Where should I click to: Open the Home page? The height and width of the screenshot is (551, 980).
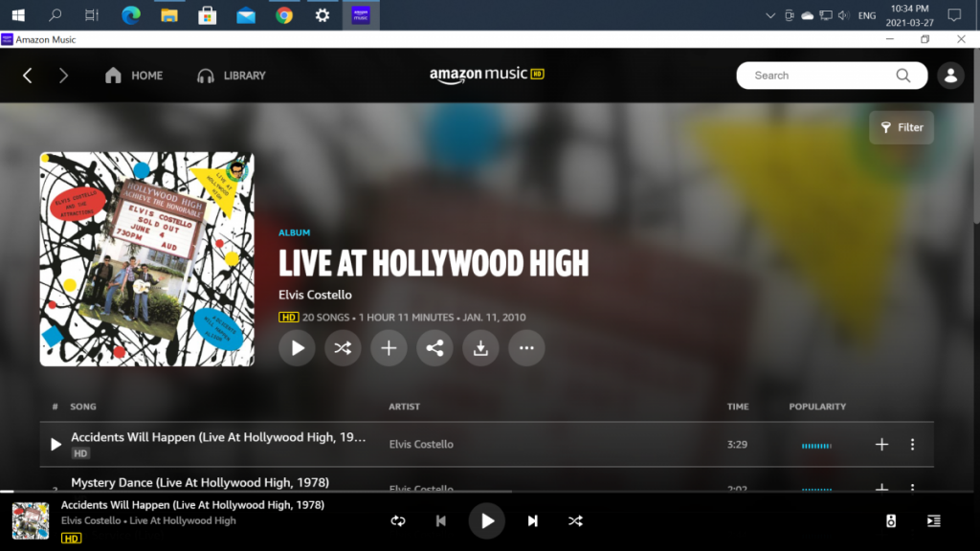(x=134, y=76)
